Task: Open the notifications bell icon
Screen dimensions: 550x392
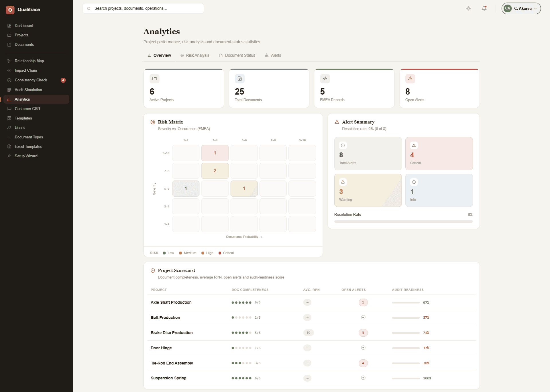Action: click(484, 8)
